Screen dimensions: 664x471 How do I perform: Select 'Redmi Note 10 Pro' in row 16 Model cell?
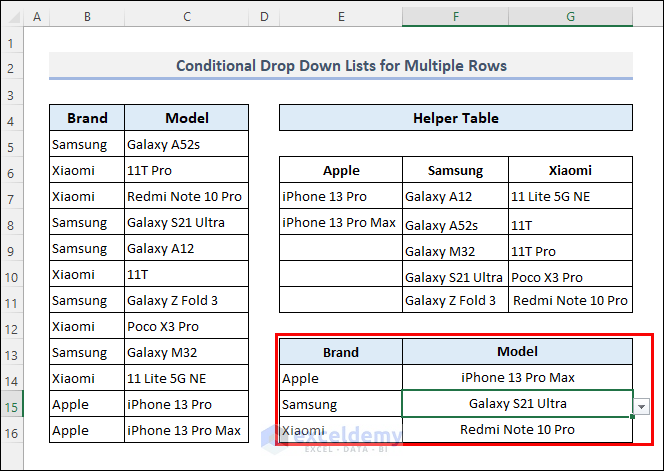(x=517, y=430)
